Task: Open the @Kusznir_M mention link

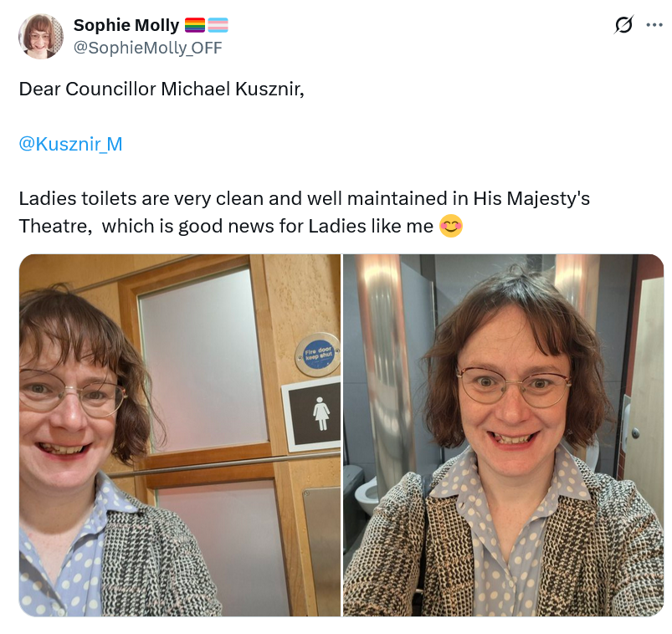Action: (x=70, y=144)
